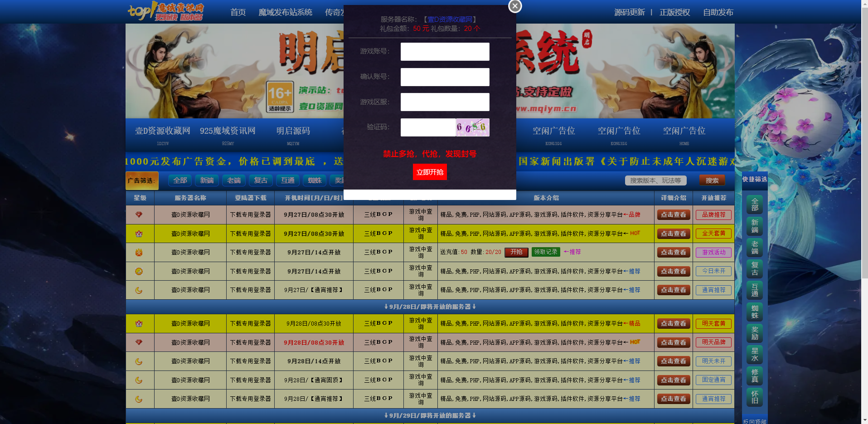Select the 新端 filter tab

(207, 180)
